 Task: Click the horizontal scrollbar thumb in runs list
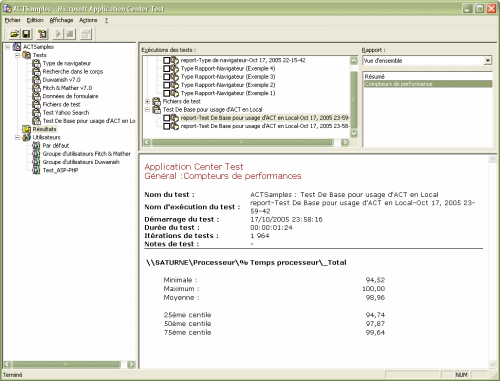click(242, 142)
